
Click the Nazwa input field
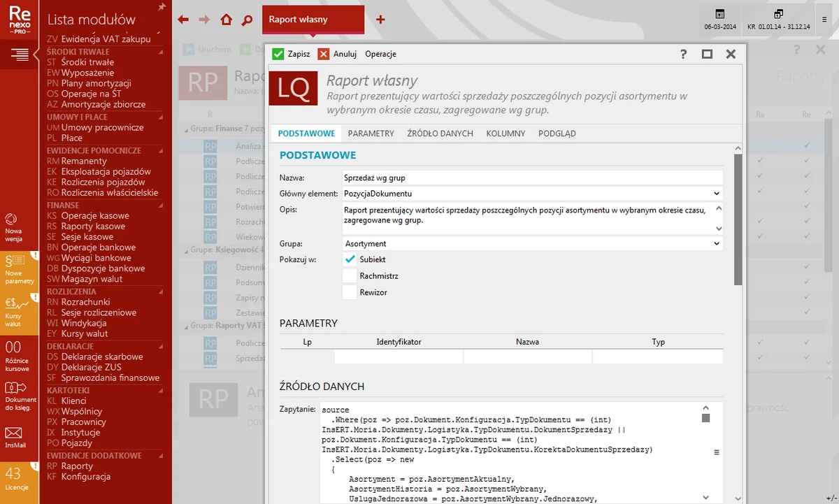coord(531,178)
